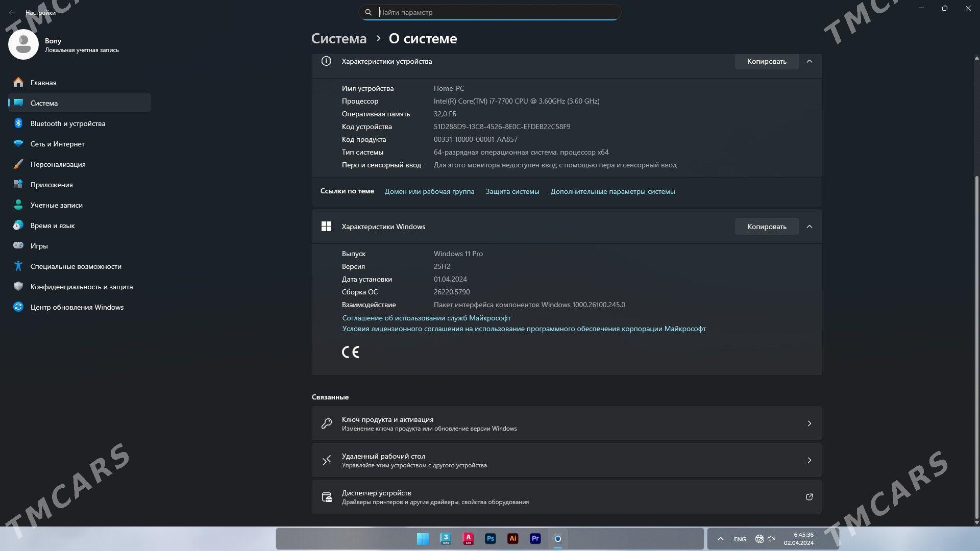
Task: Launch 3ds Max from taskbar
Action: pos(446,539)
